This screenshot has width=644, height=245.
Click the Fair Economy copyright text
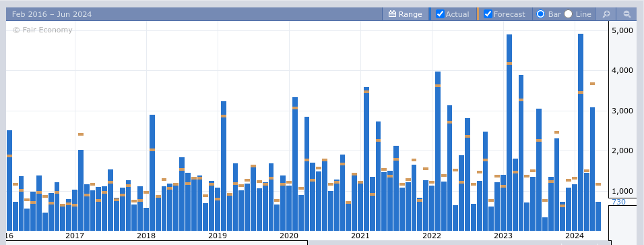42,30
